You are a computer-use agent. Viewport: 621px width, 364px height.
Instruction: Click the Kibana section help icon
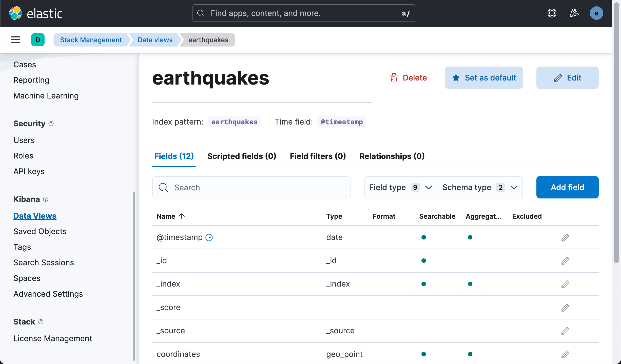46,199
